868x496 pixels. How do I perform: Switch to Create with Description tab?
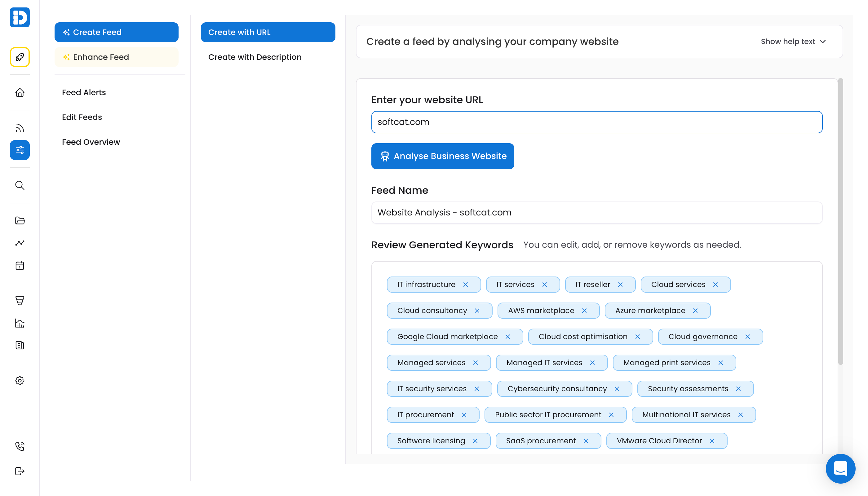tap(255, 57)
